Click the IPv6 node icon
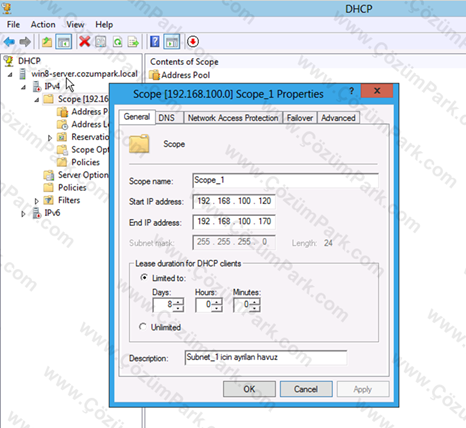This screenshot has height=428, width=466. [37, 213]
